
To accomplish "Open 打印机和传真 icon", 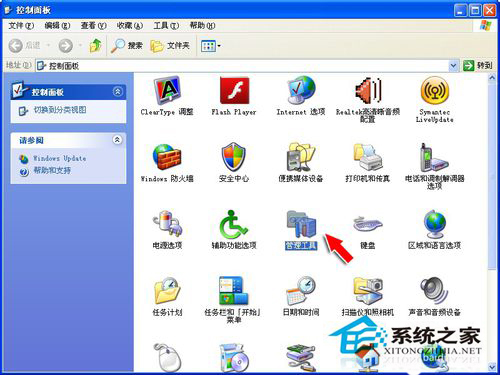I will click(x=368, y=157).
